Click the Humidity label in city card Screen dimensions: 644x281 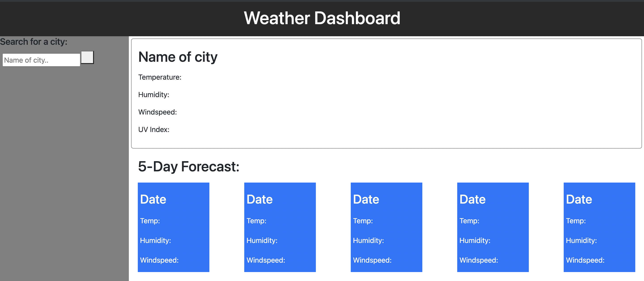click(x=153, y=95)
